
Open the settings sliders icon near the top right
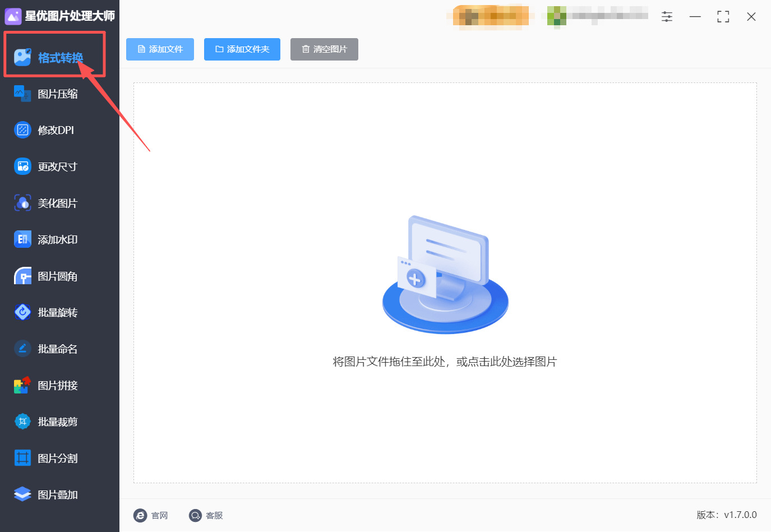[667, 17]
